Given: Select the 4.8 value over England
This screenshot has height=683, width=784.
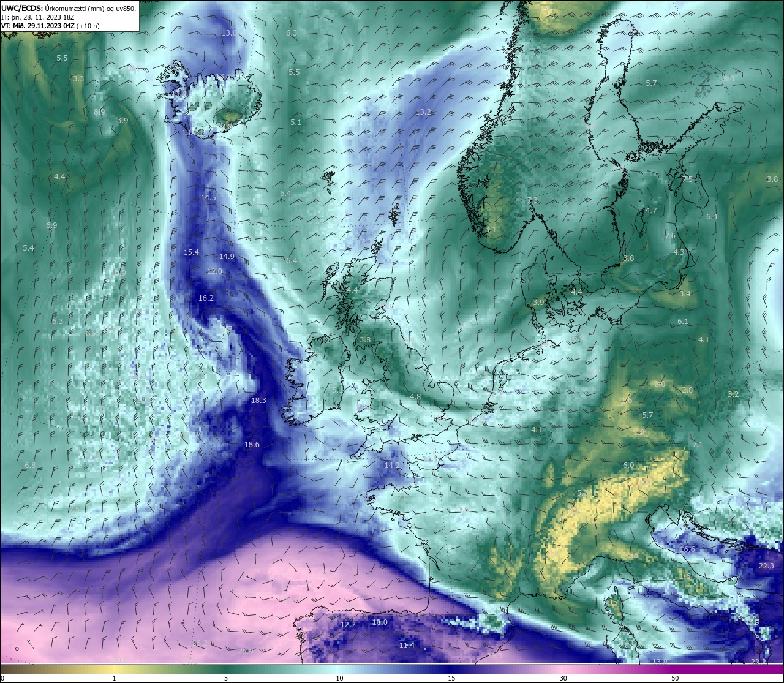Looking at the screenshot, I should pyautogui.click(x=415, y=397).
